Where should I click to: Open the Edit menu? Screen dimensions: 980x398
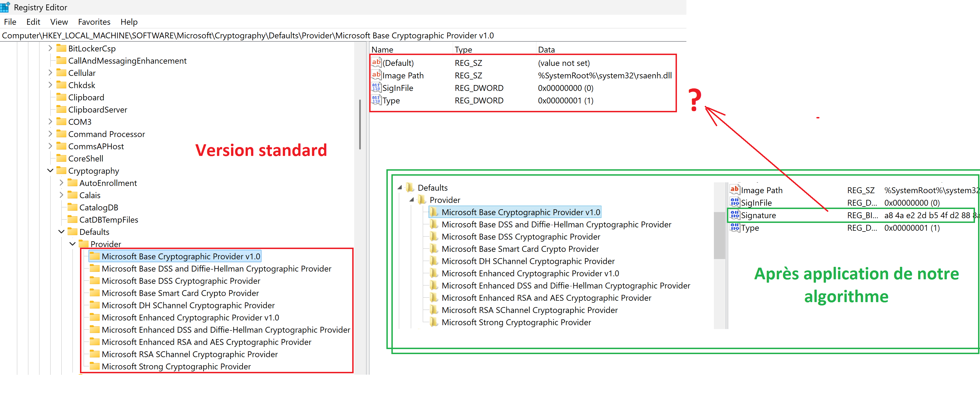pyautogui.click(x=33, y=22)
